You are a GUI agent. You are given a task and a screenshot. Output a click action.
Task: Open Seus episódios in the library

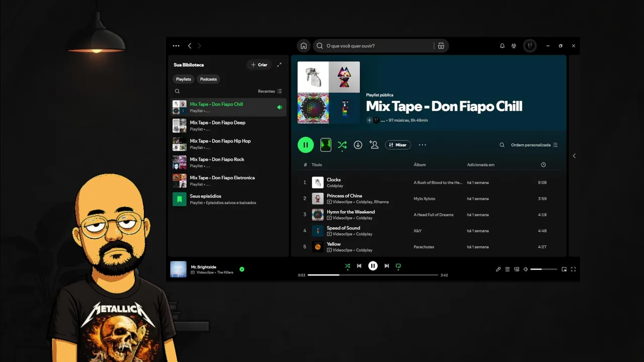click(229, 199)
